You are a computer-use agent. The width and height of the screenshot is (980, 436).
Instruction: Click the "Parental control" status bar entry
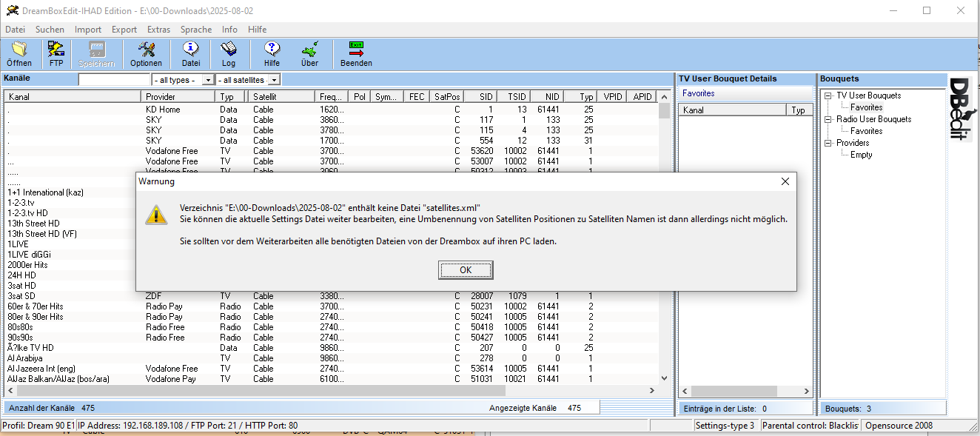coord(809,426)
